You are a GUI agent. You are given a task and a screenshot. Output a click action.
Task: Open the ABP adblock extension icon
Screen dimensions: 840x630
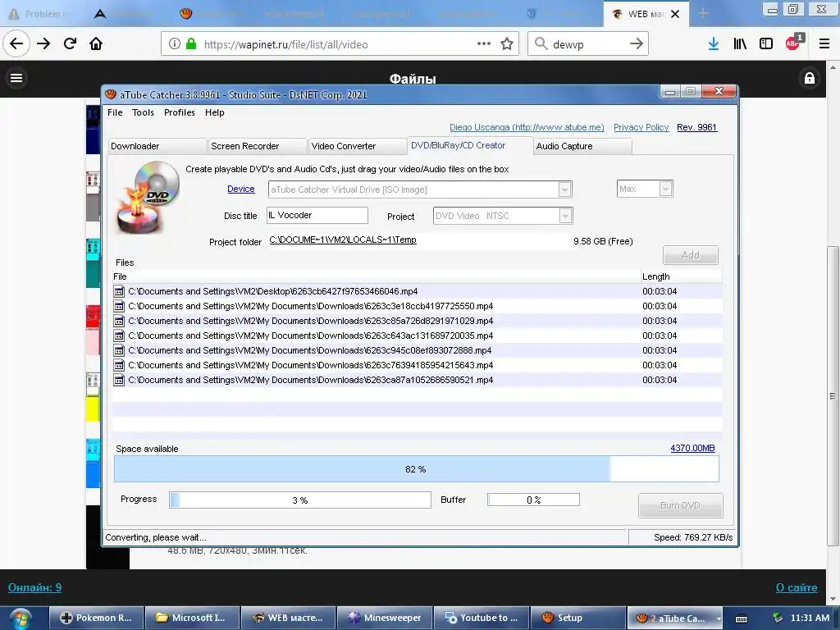coord(794,43)
